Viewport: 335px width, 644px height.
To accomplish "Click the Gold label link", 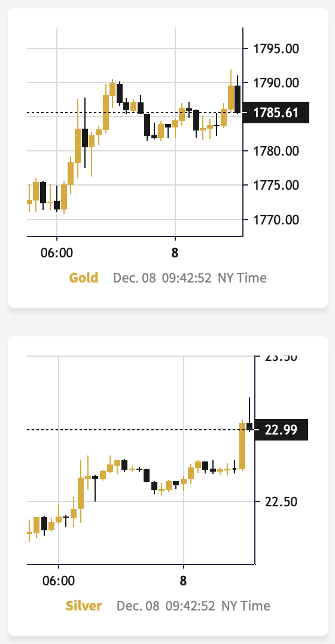I will click(x=84, y=278).
